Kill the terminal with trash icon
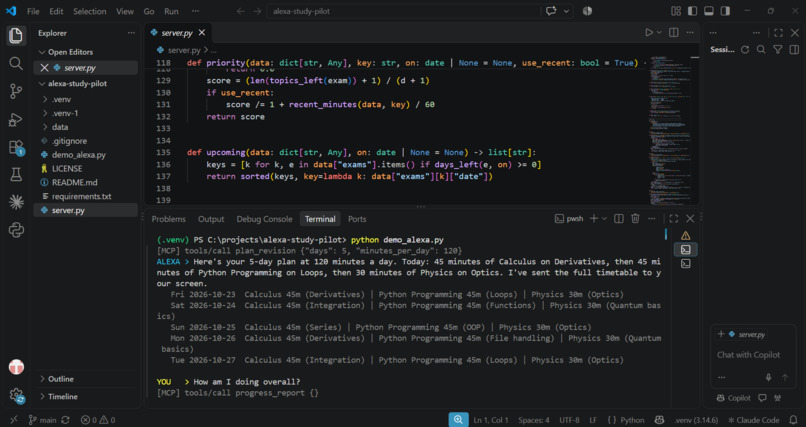 635,219
